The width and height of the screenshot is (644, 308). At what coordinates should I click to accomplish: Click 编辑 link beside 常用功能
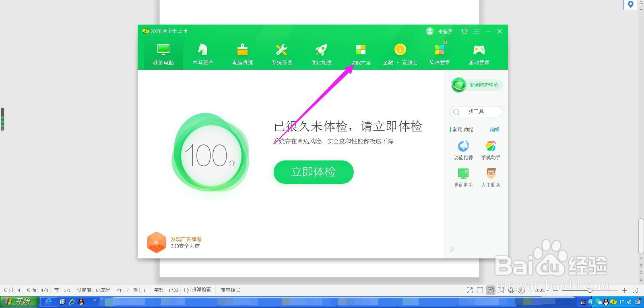(495, 129)
